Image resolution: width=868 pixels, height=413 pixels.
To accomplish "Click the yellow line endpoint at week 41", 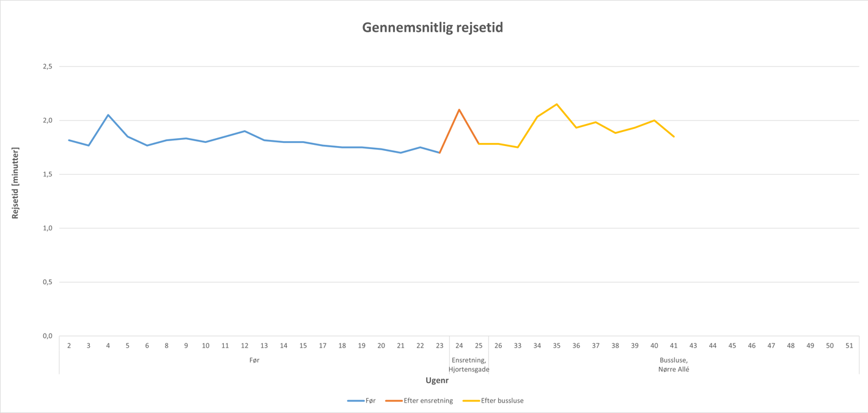I will point(674,137).
